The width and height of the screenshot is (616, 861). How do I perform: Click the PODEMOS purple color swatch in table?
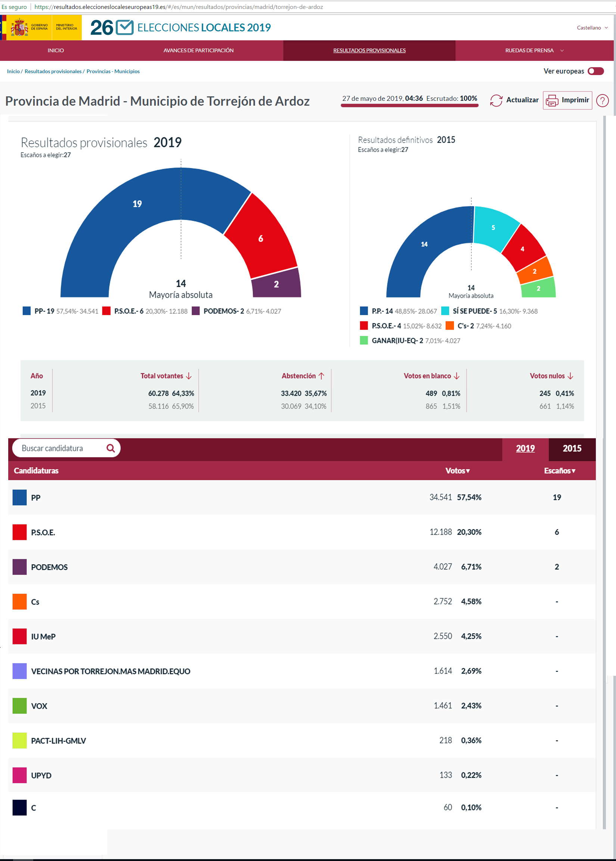coord(20,567)
